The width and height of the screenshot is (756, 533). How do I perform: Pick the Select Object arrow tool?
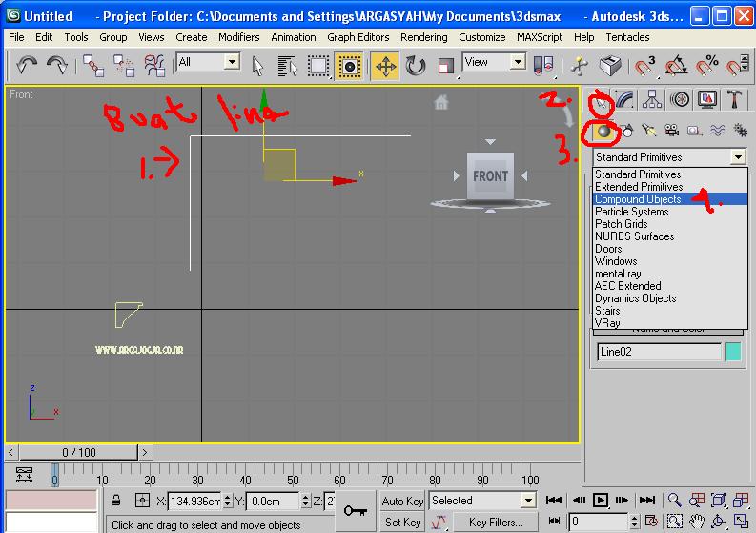coord(258,66)
